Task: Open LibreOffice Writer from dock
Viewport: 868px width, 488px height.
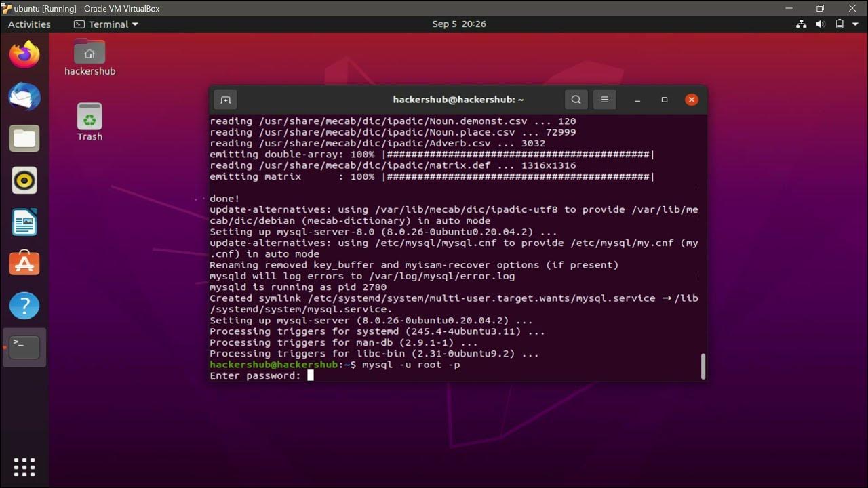Action: click(x=24, y=222)
